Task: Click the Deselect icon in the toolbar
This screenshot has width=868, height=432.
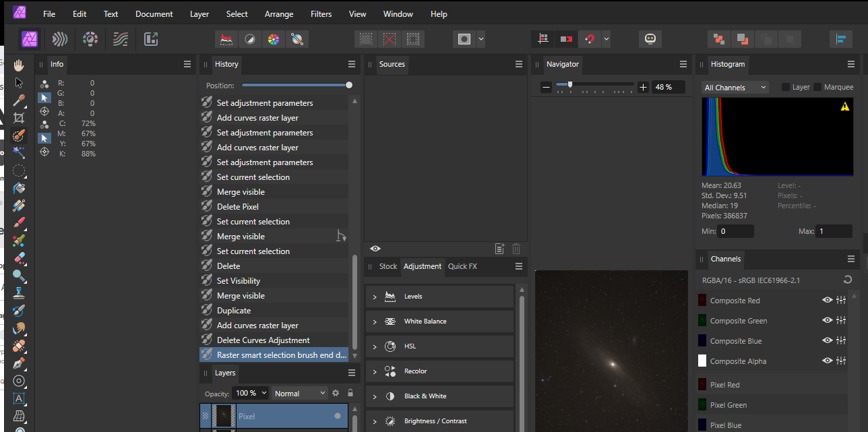Action: click(390, 38)
